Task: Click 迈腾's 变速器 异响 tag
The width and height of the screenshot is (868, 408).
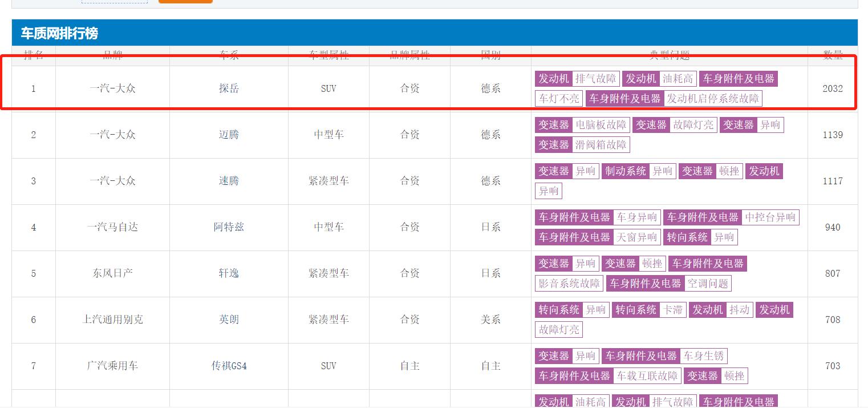Action: coord(752,125)
